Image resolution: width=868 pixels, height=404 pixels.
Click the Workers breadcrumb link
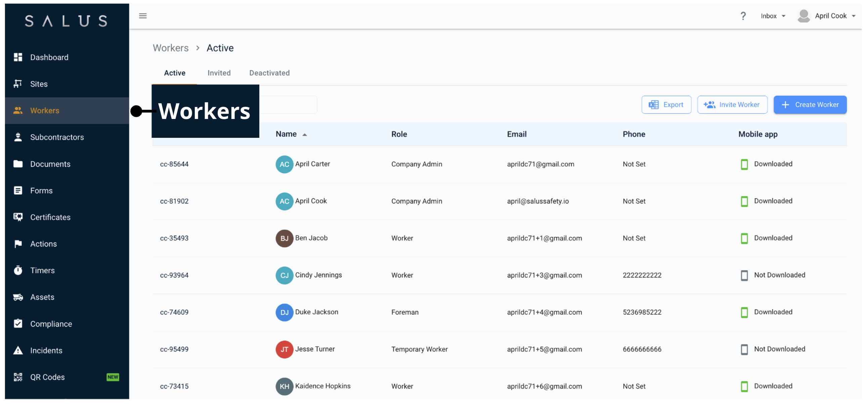coord(171,48)
